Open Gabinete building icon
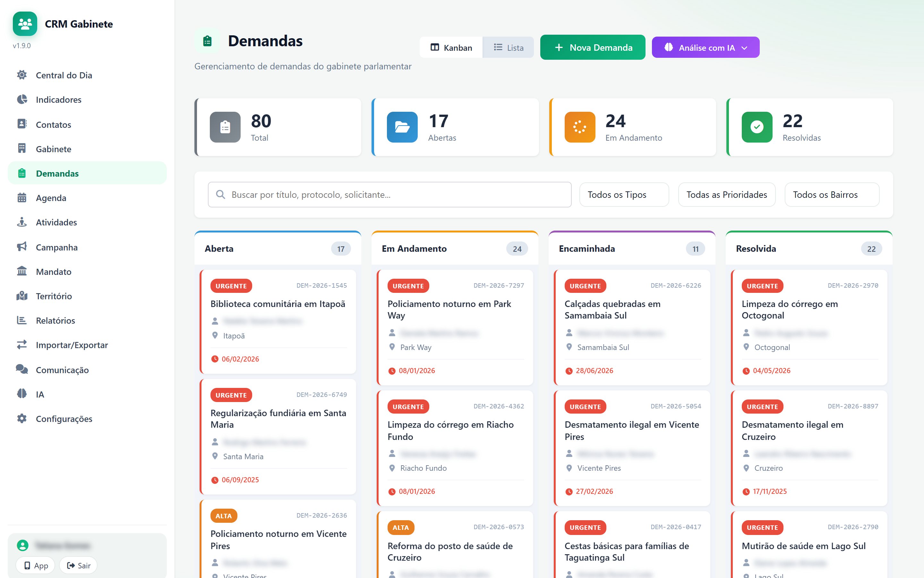Image resolution: width=924 pixels, height=578 pixels. (x=22, y=149)
